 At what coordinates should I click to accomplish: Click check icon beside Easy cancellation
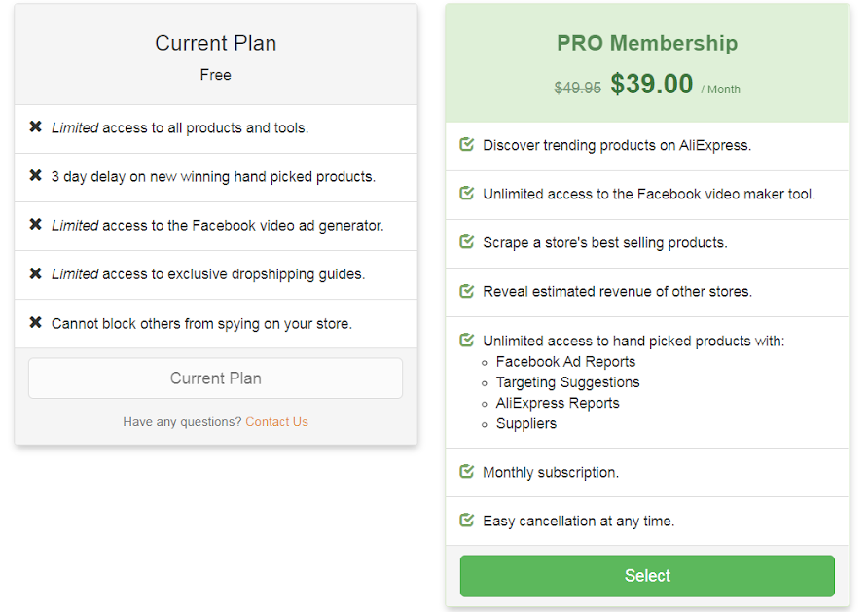[x=467, y=521]
